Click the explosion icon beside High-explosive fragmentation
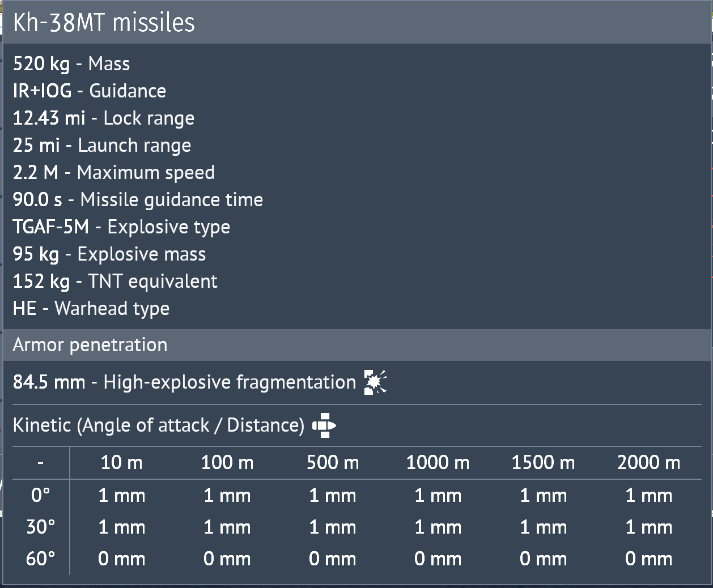Viewport: 713px width, 588px height. point(375,381)
